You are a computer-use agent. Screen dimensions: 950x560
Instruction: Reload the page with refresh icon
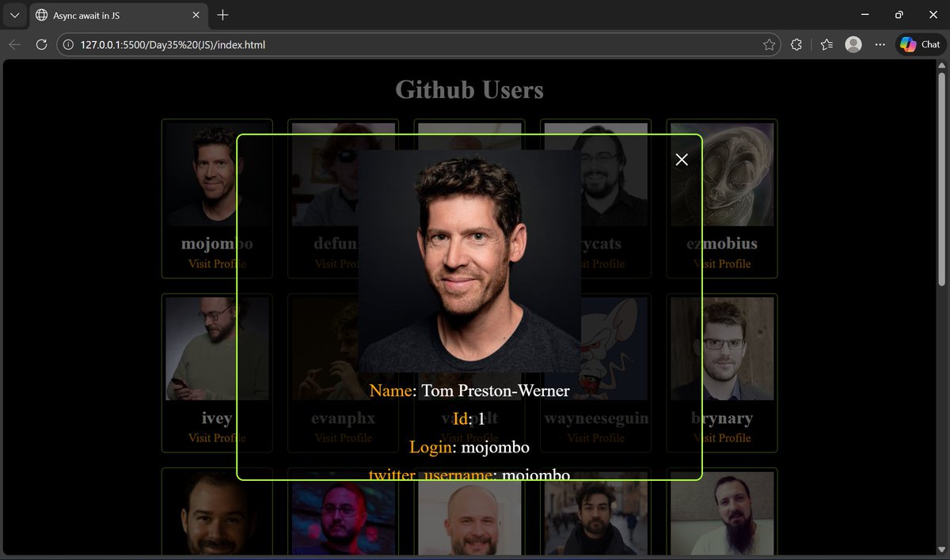click(x=41, y=45)
